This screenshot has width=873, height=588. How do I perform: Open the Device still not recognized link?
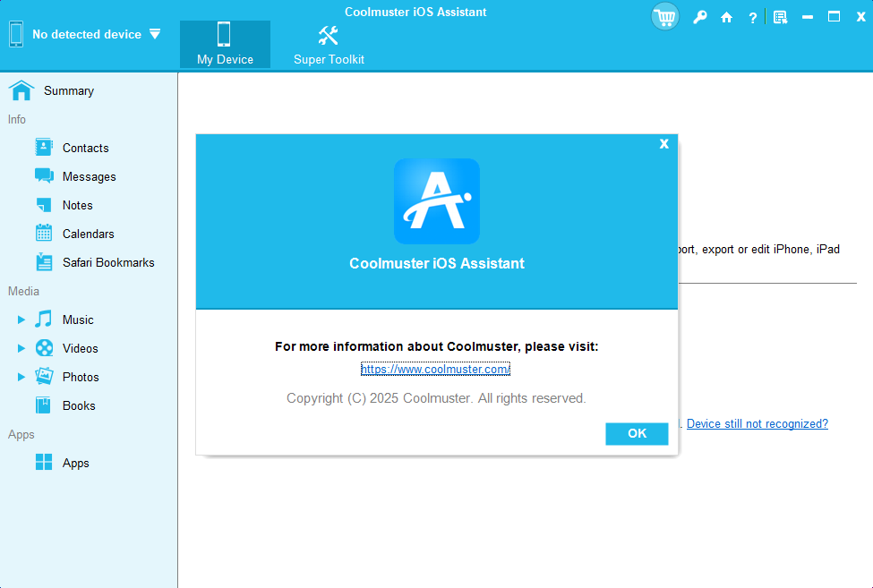(757, 424)
